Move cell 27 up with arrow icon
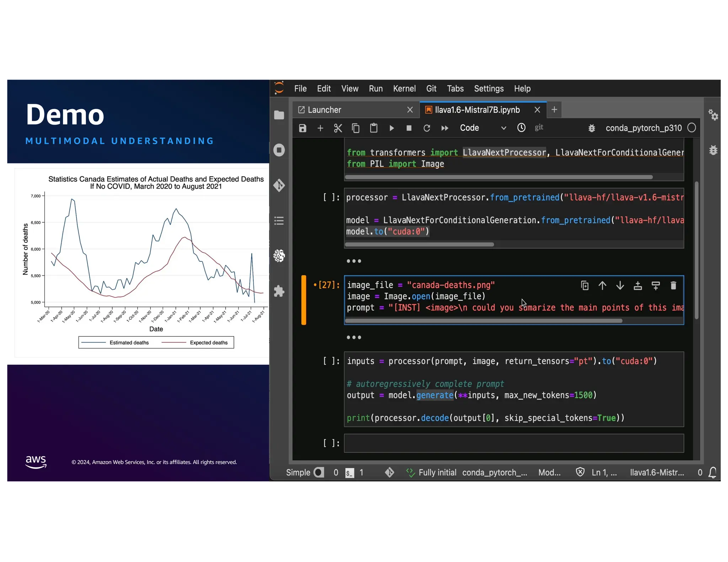Image resolution: width=728 pixels, height=562 pixels. [602, 286]
